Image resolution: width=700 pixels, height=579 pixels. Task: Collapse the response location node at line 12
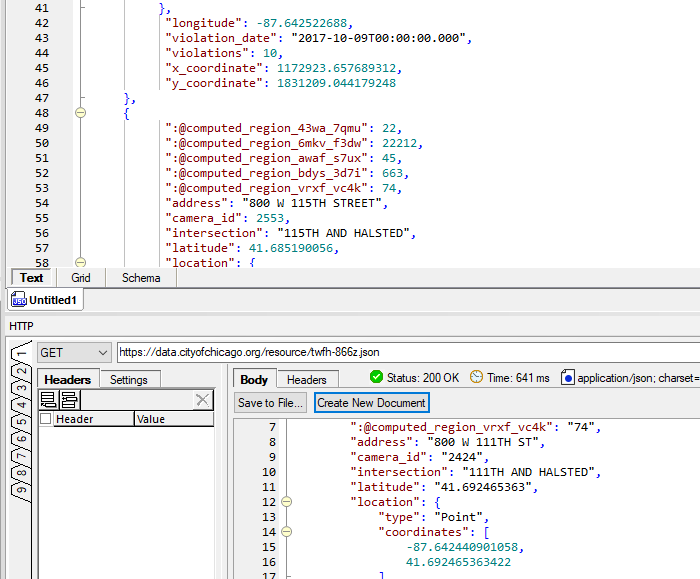287,502
